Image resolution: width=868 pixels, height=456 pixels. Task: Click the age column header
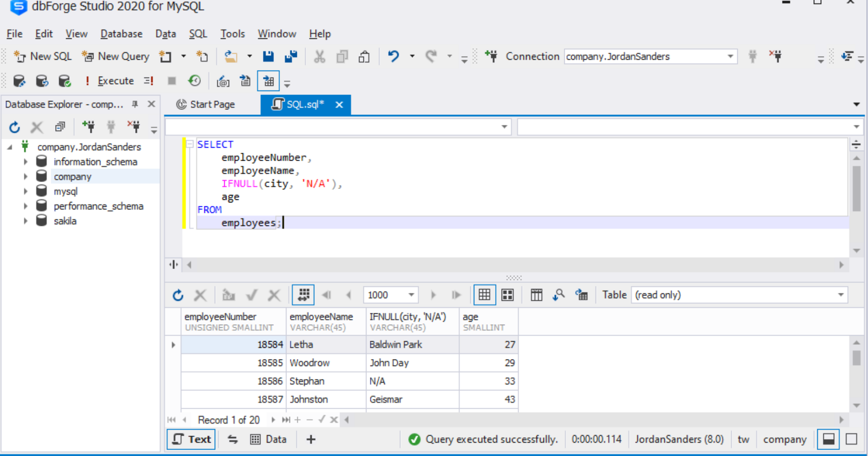tap(489, 322)
